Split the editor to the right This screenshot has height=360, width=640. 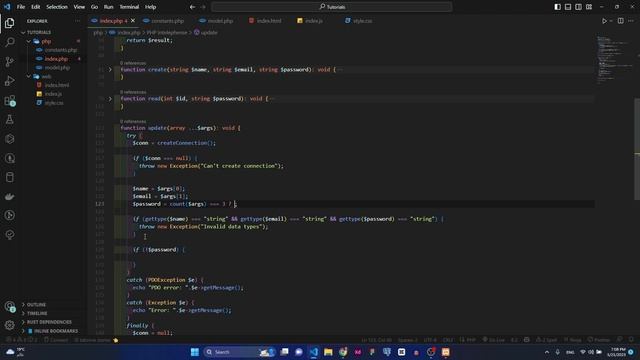[x=620, y=21]
